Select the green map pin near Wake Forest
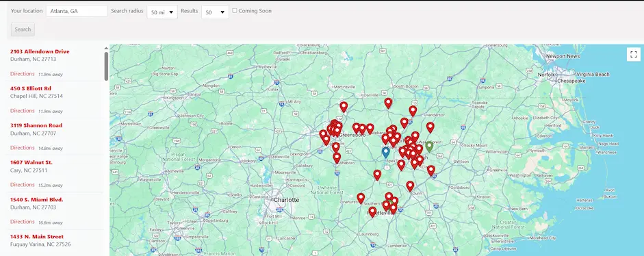 [429, 146]
